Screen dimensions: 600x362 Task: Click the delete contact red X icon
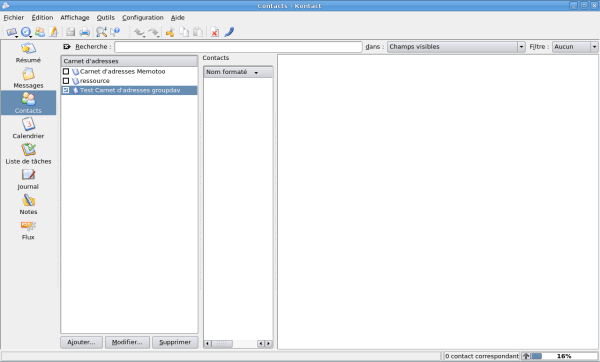pos(215,32)
